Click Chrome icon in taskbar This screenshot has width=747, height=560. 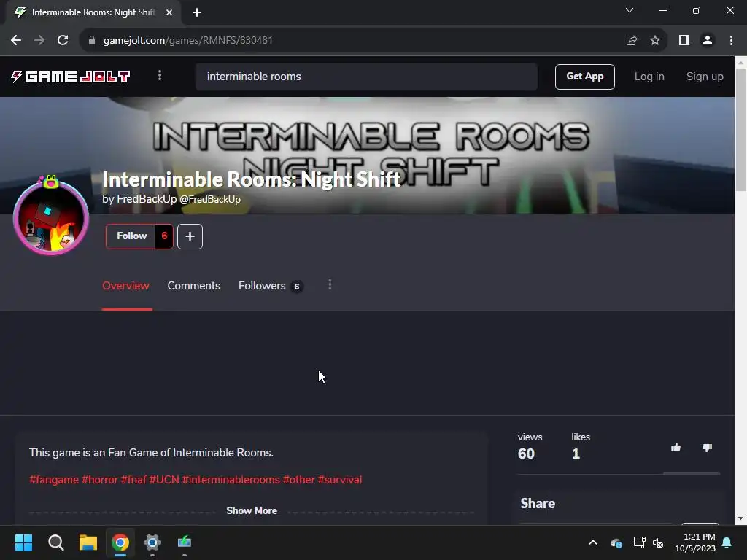click(x=120, y=542)
